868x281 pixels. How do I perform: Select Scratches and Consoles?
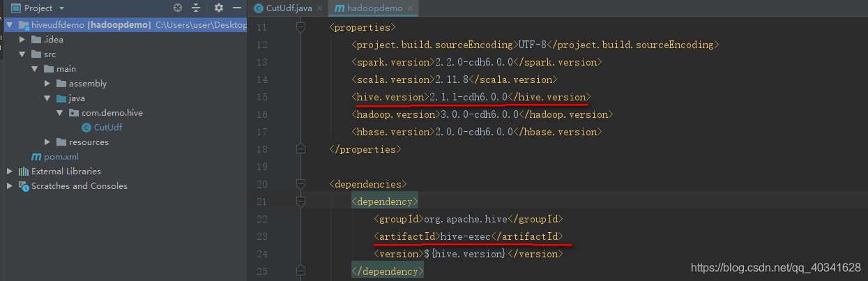coord(79,186)
